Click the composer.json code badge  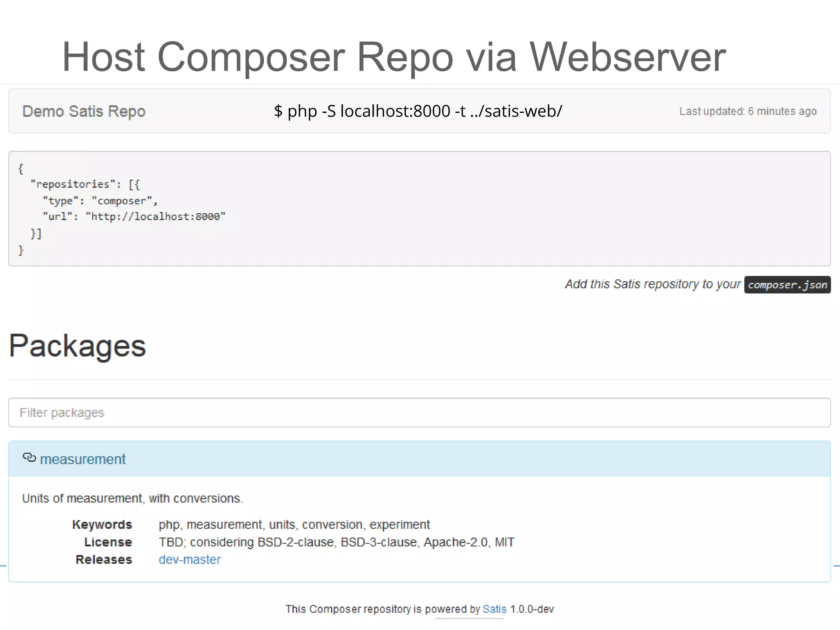click(x=787, y=285)
